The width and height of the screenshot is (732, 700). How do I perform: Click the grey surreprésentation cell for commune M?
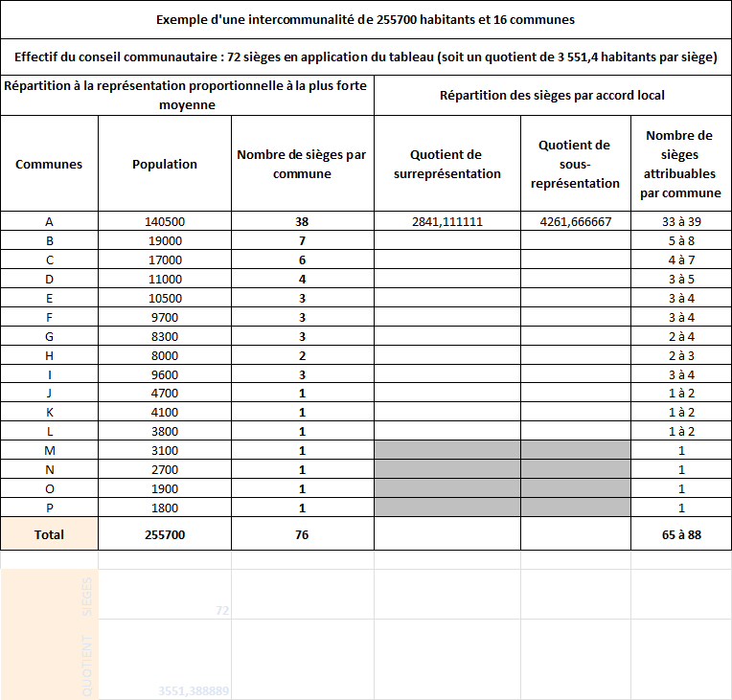tap(446, 450)
